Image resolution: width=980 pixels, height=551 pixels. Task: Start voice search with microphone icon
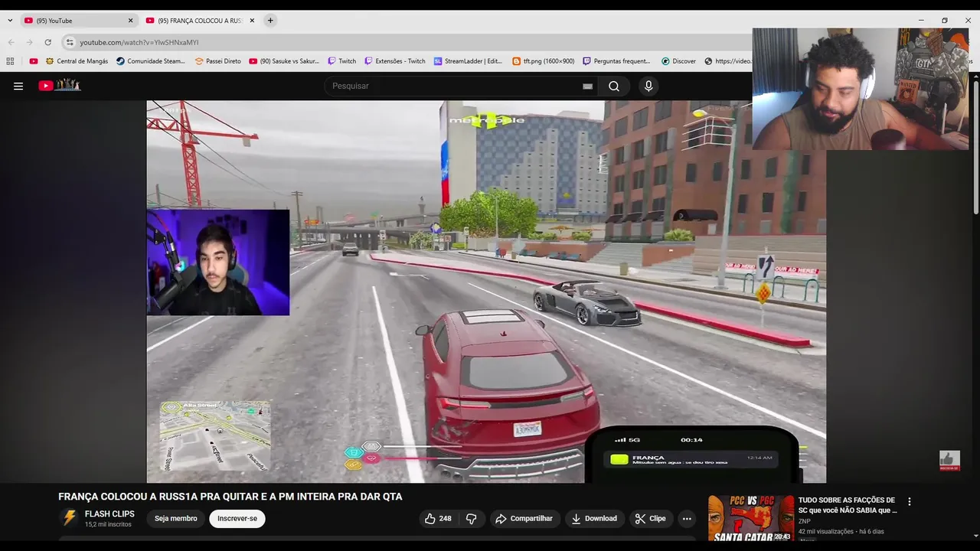coord(648,86)
